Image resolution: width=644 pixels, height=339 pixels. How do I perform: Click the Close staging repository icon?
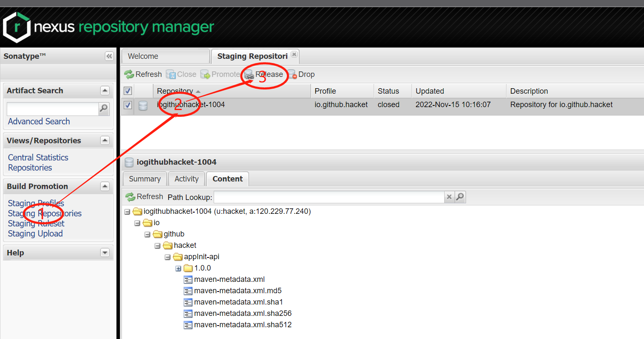pos(171,74)
